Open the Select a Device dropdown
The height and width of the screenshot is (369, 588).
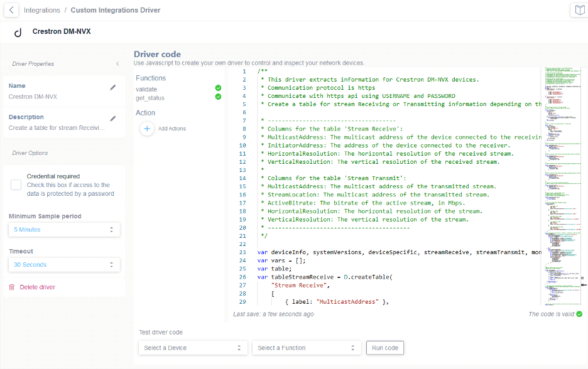[193, 348]
